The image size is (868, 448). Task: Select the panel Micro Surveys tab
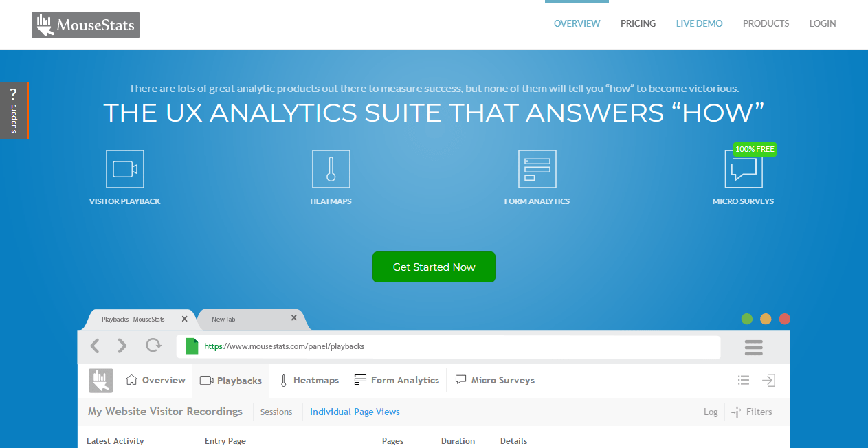[495, 380]
